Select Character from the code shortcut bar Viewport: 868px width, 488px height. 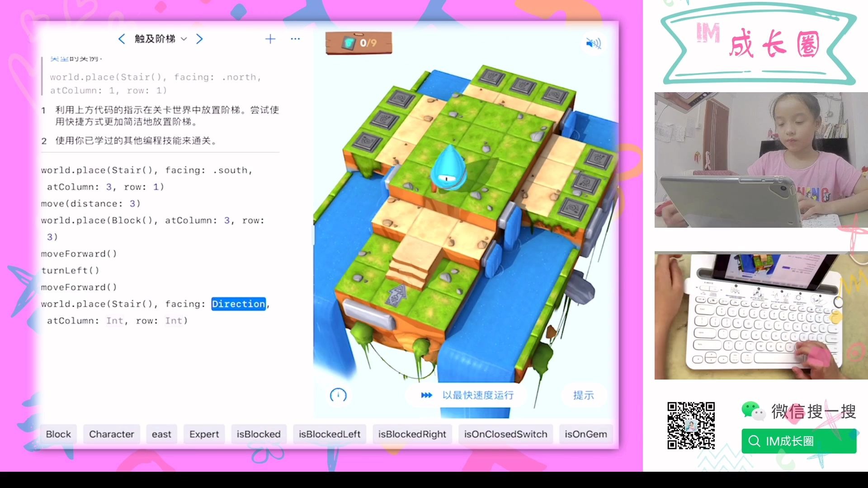click(x=111, y=434)
